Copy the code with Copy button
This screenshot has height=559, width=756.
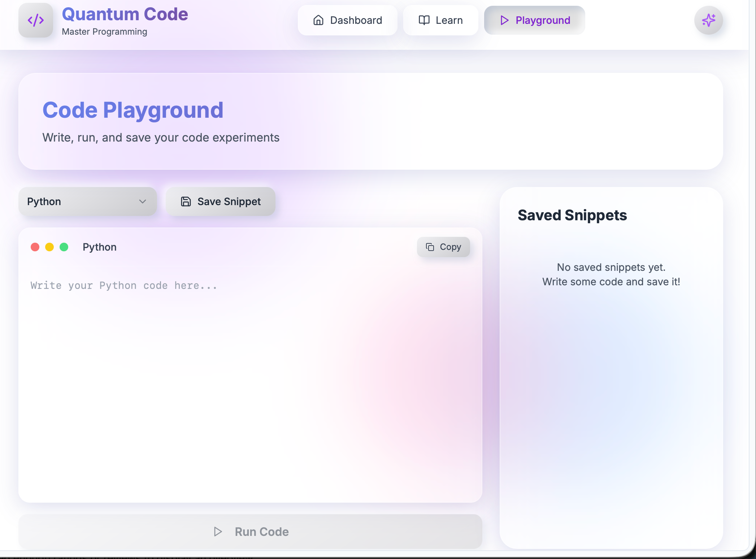[x=443, y=247]
